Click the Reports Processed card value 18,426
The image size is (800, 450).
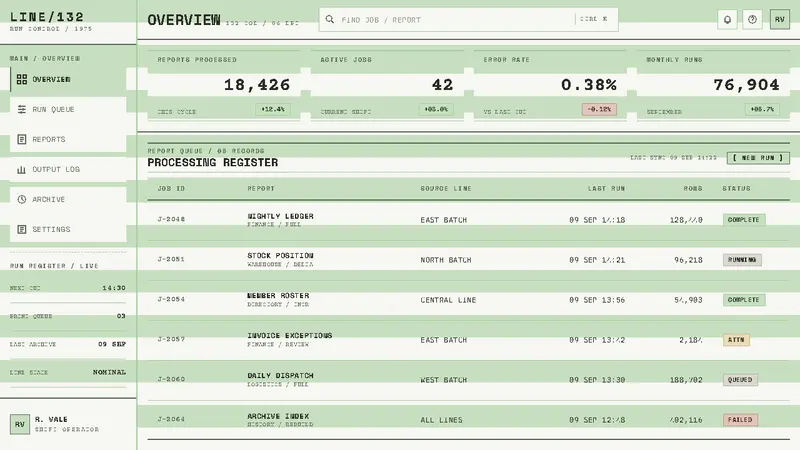[x=257, y=85]
